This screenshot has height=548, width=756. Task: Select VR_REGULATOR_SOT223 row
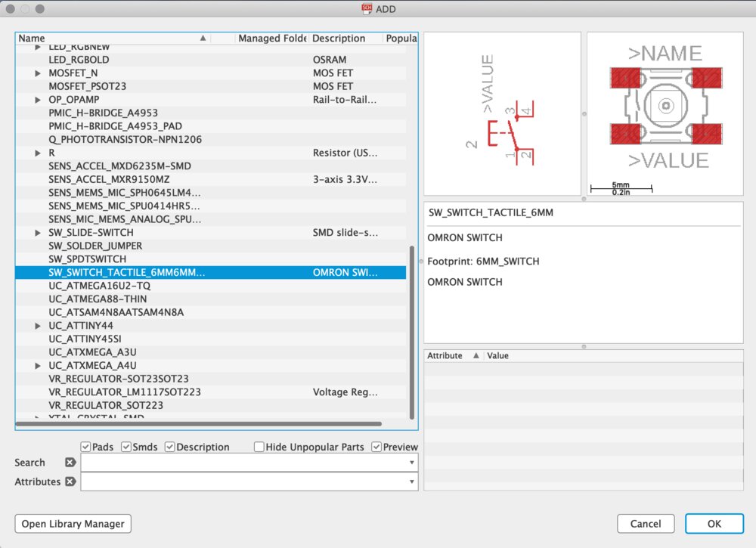click(211, 405)
